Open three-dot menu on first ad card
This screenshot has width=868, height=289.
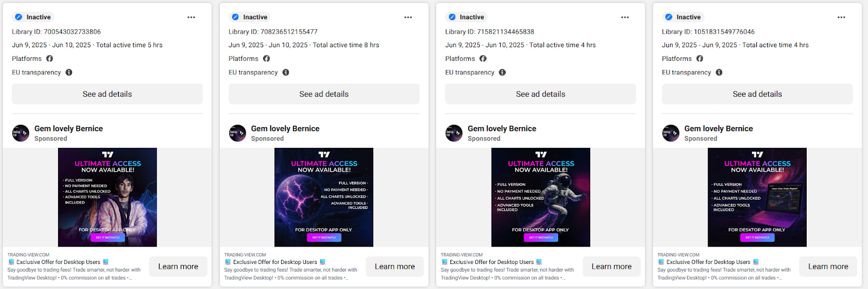click(191, 17)
